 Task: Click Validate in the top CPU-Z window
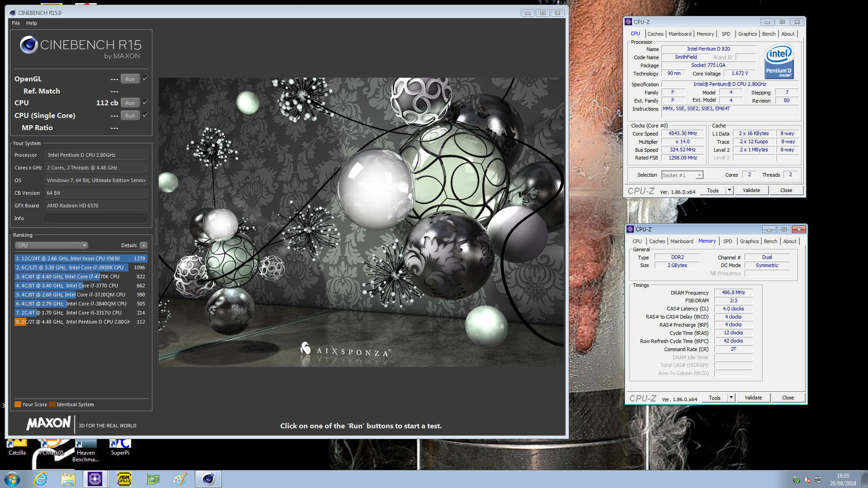point(751,190)
